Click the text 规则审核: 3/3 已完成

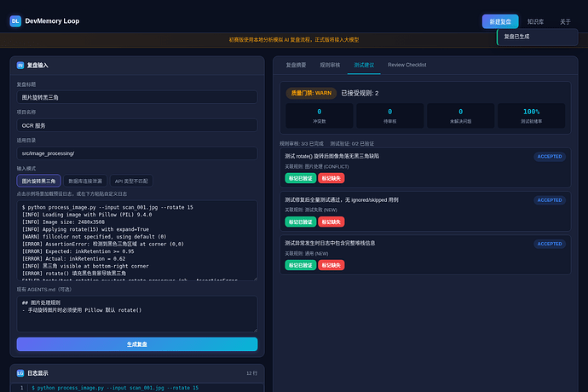pos(302,144)
